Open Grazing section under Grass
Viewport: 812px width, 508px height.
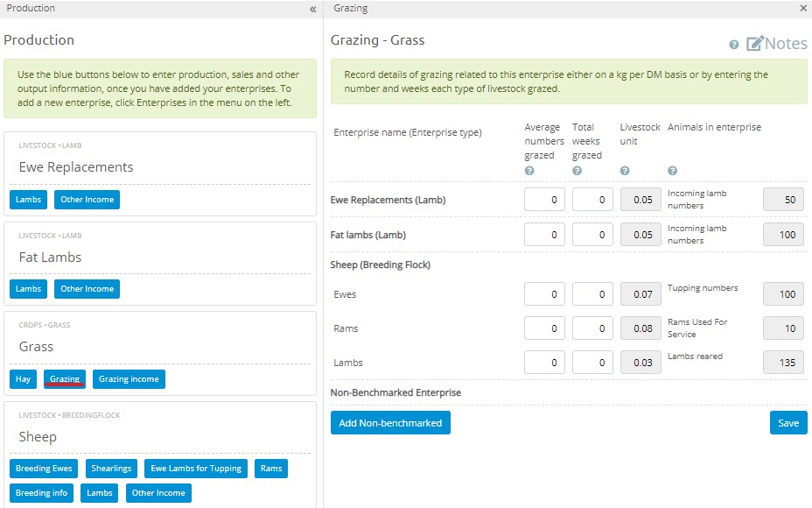65,379
